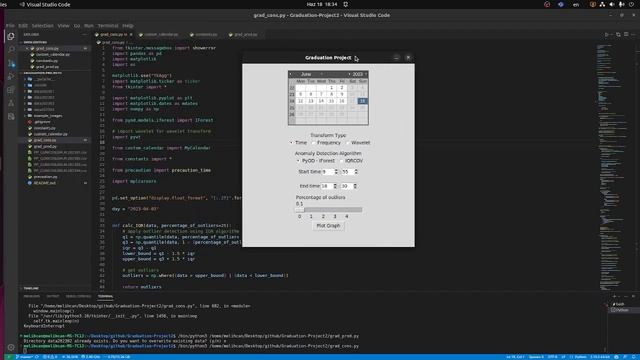The width and height of the screenshot is (640, 360).
Task: Select day 7 in the calendar
Action: tap(321, 94)
